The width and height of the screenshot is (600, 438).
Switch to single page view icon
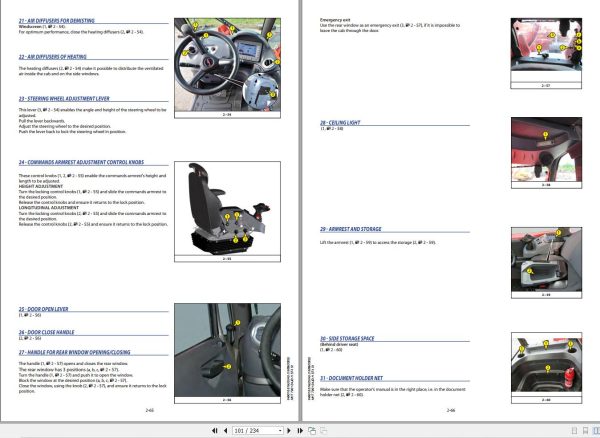[x=574, y=431]
